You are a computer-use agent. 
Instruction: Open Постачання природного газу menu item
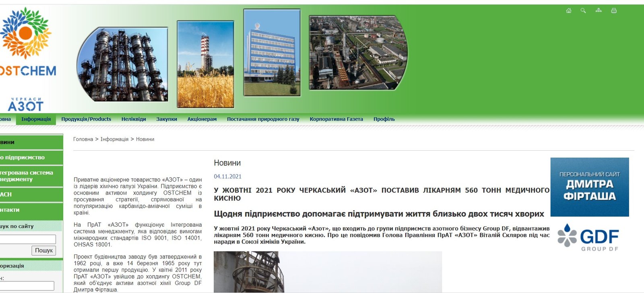point(263,119)
